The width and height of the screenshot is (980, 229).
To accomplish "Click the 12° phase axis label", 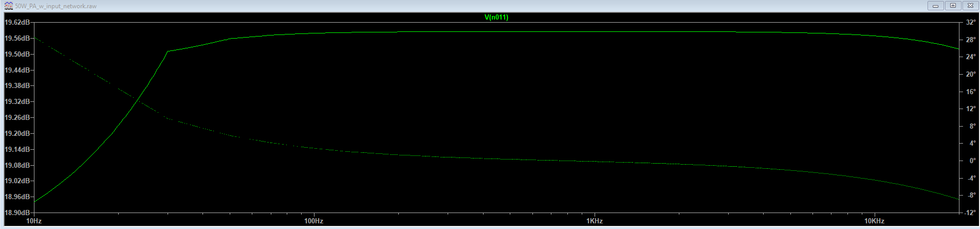I will click(971, 109).
